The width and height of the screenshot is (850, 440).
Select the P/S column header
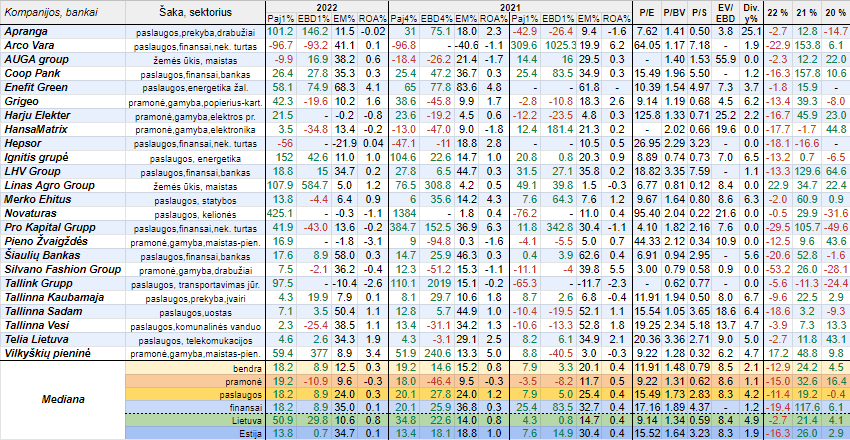(x=698, y=12)
